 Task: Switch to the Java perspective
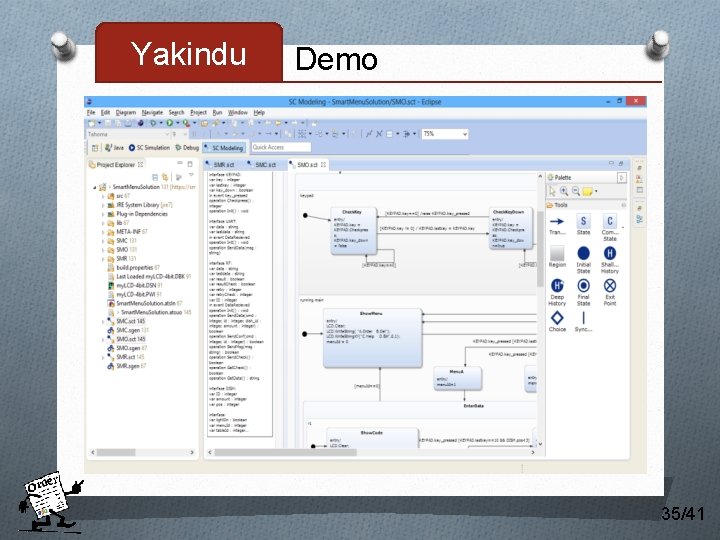[x=114, y=148]
